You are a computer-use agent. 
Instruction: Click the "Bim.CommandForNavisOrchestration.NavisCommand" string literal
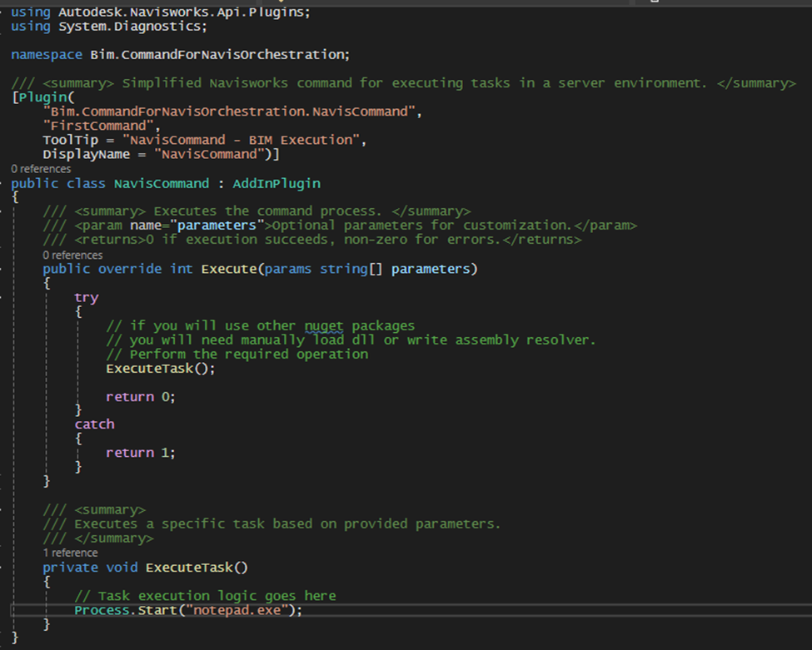(x=229, y=112)
